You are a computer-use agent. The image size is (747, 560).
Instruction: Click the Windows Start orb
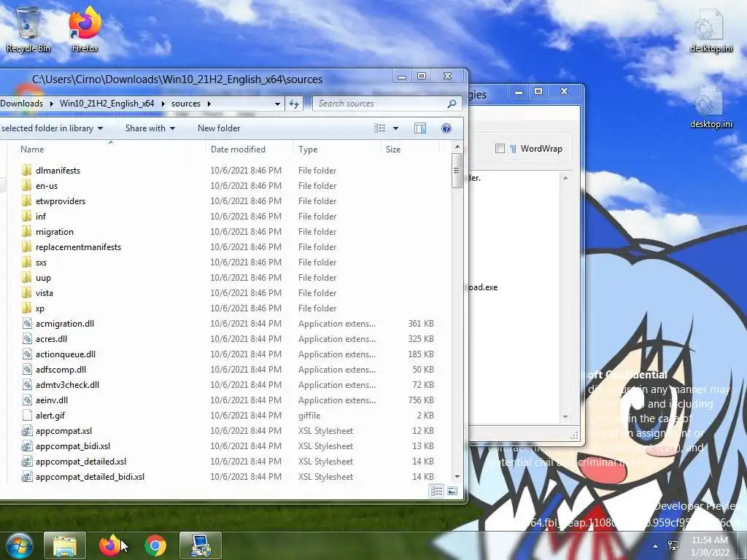click(20, 545)
